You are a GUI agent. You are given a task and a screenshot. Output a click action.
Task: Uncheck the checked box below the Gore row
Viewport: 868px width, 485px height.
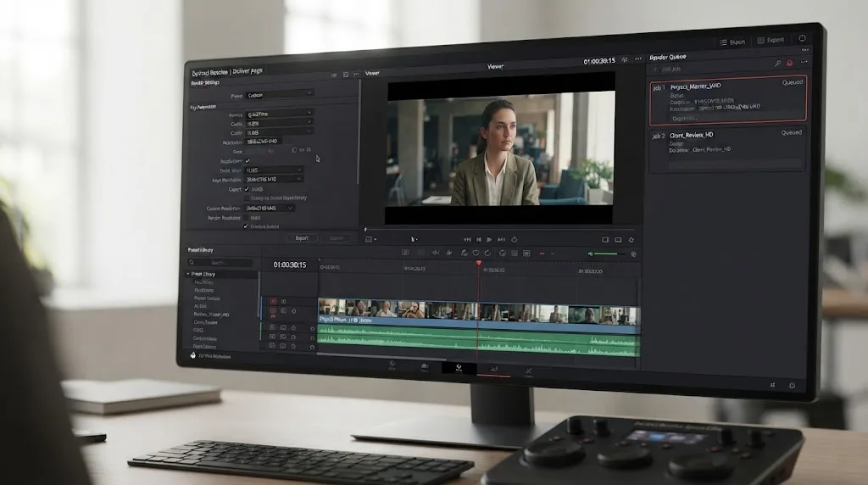coord(248,160)
